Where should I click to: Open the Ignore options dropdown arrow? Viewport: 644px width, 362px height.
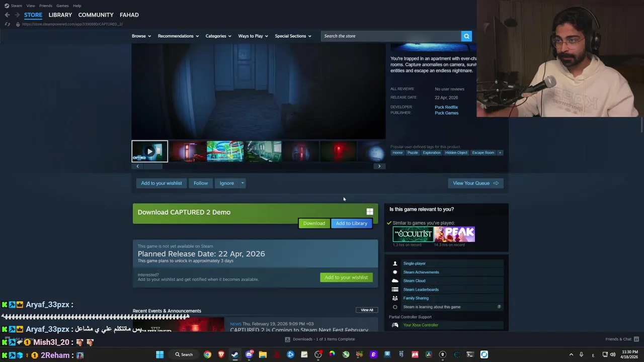tap(243, 183)
